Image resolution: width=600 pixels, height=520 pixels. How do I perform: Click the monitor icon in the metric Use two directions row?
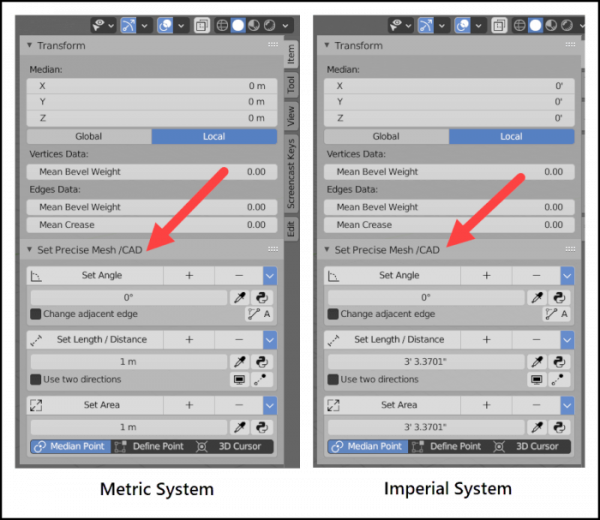coord(240,379)
